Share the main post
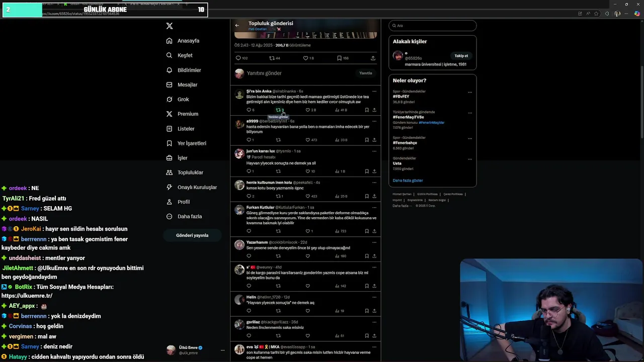 [373, 58]
